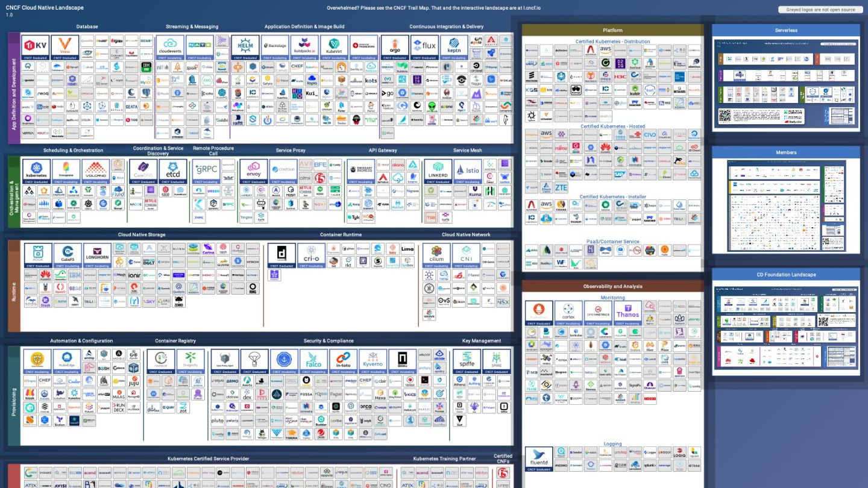Image resolution: width=868 pixels, height=488 pixels.
Task: Open the kubernetes graduated project card
Action: click(36, 172)
